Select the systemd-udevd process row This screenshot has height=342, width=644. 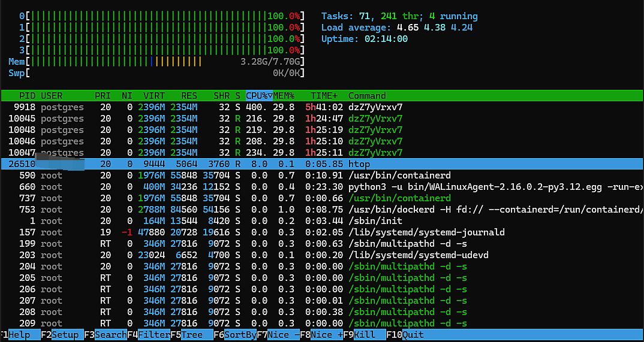tap(322, 255)
